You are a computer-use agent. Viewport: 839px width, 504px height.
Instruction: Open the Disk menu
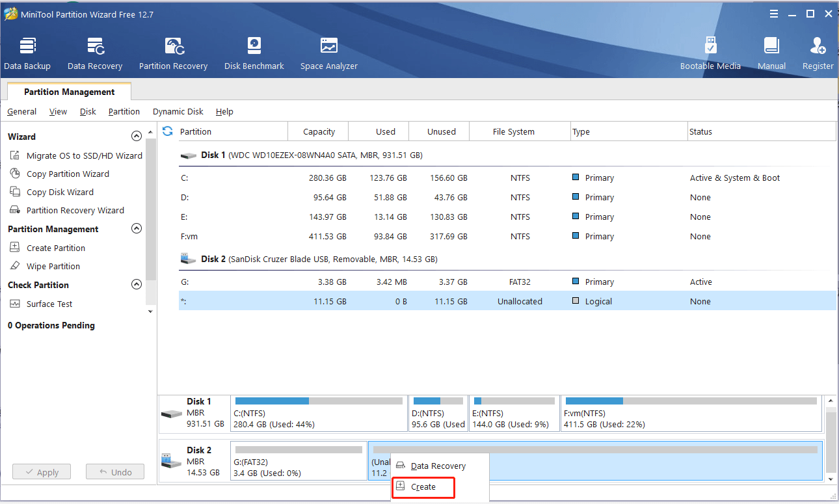pyautogui.click(x=88, y=112)
